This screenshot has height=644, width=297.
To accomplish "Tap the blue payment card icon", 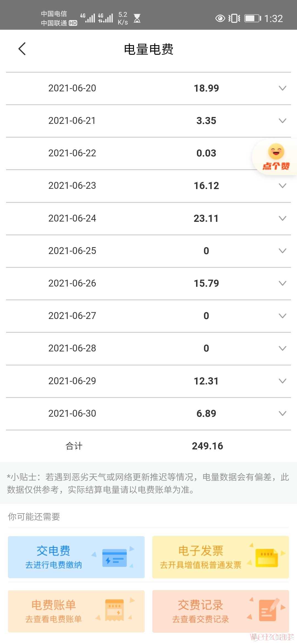I will (x=114, y=558).
